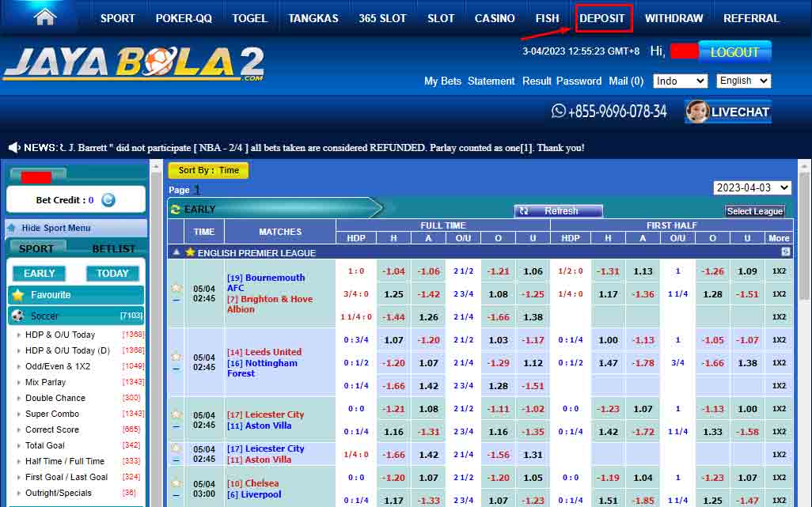Click the house icon by Hide Sport Menu
812x507 pixels.
click(x=11, y=228)
